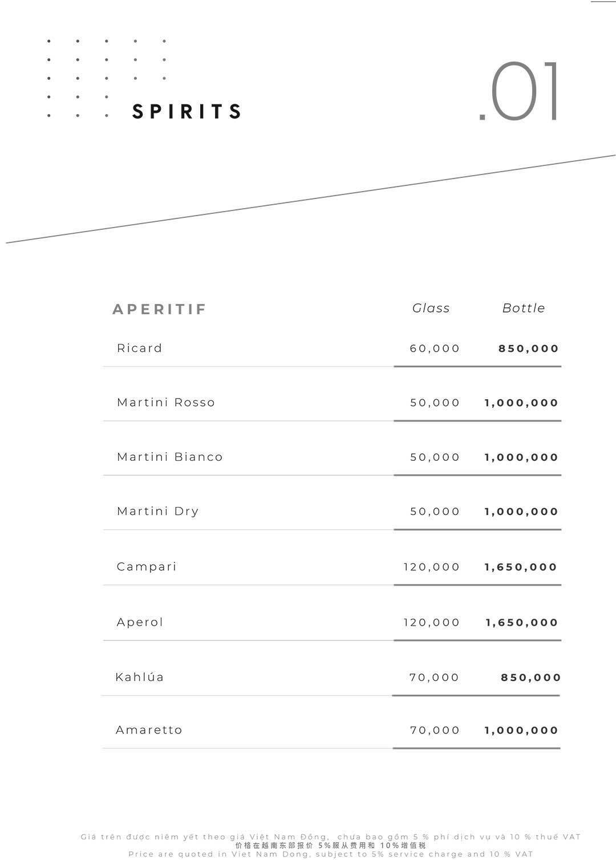
Task: Click the .01 page number
Action: [x=520, y=92]
